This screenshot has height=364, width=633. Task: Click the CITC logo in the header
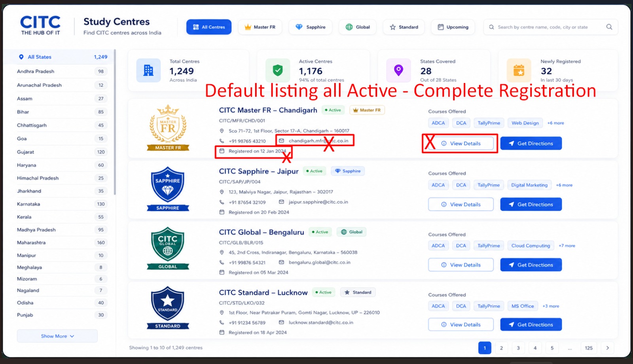[40, 25]
